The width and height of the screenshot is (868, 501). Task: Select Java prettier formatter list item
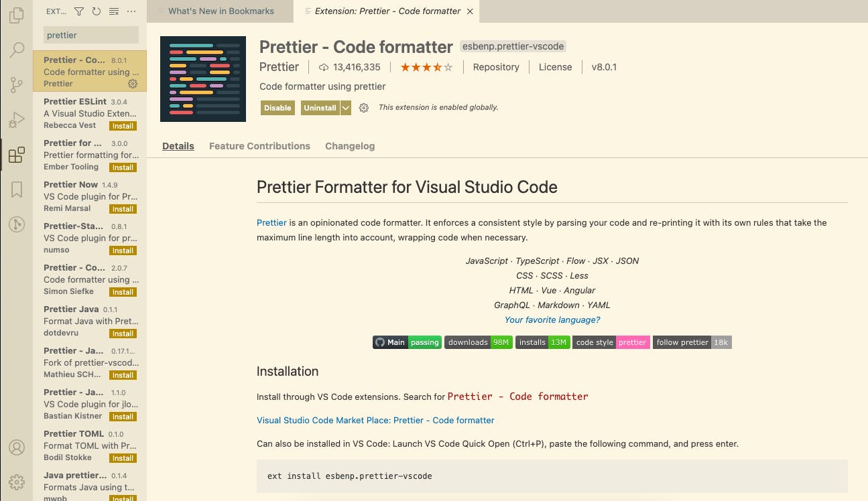tap(90, 484)
